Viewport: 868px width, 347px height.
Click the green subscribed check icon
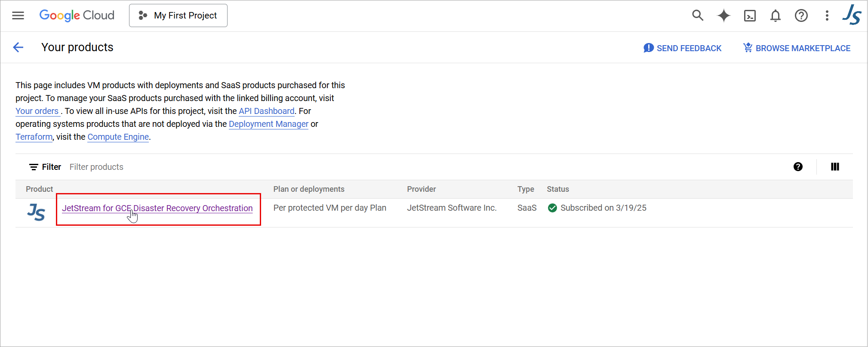552,208
